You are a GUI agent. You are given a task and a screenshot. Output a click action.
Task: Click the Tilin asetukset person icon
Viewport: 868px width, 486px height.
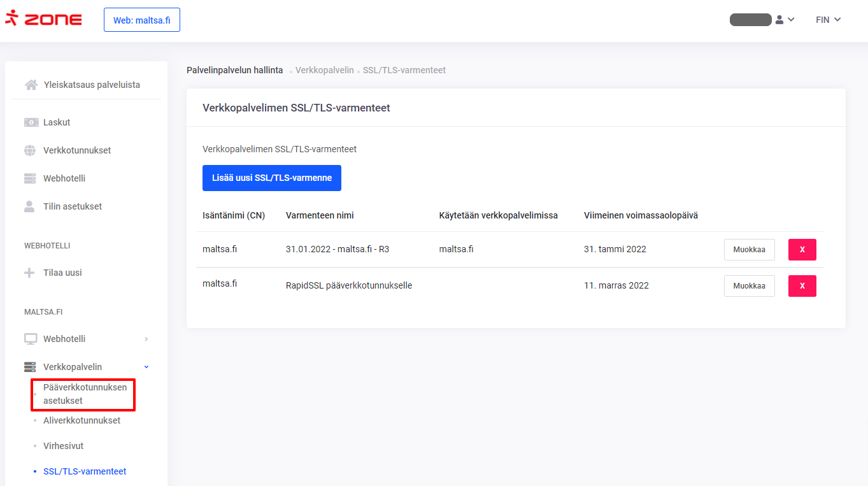[x=30, y=206]
